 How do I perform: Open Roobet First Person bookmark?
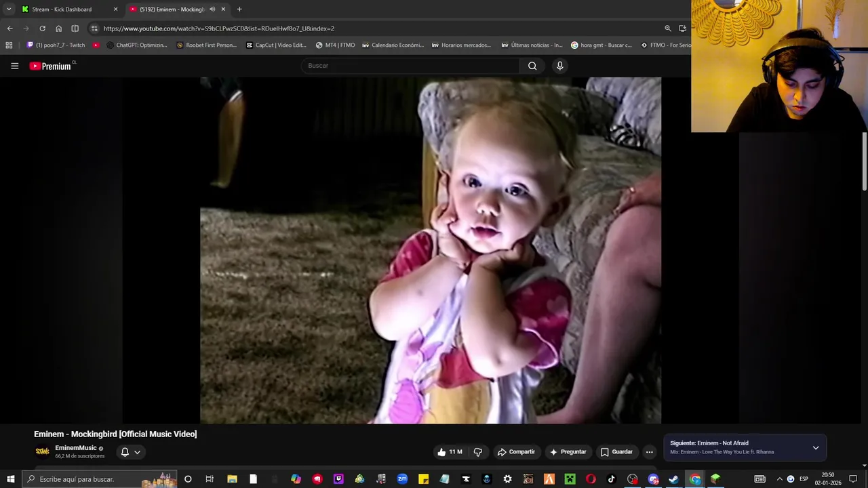tap(207, 45)
